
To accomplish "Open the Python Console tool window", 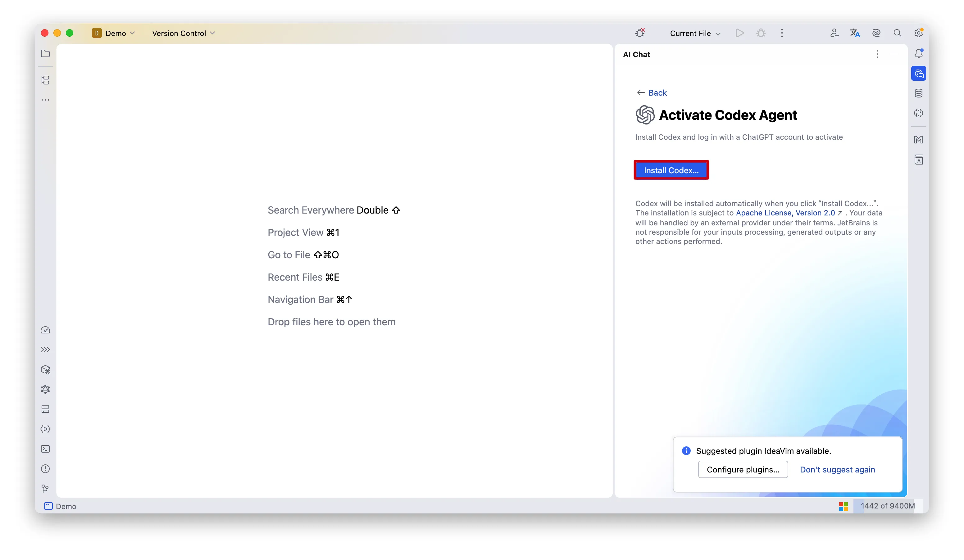I will pos(918,113).
